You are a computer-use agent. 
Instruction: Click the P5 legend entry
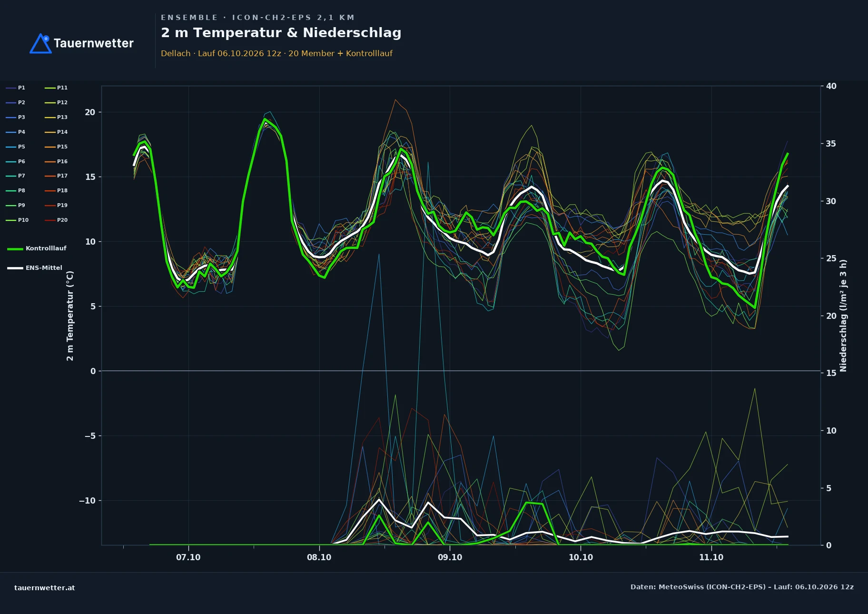pyautogui.click(x=16, y=147)
